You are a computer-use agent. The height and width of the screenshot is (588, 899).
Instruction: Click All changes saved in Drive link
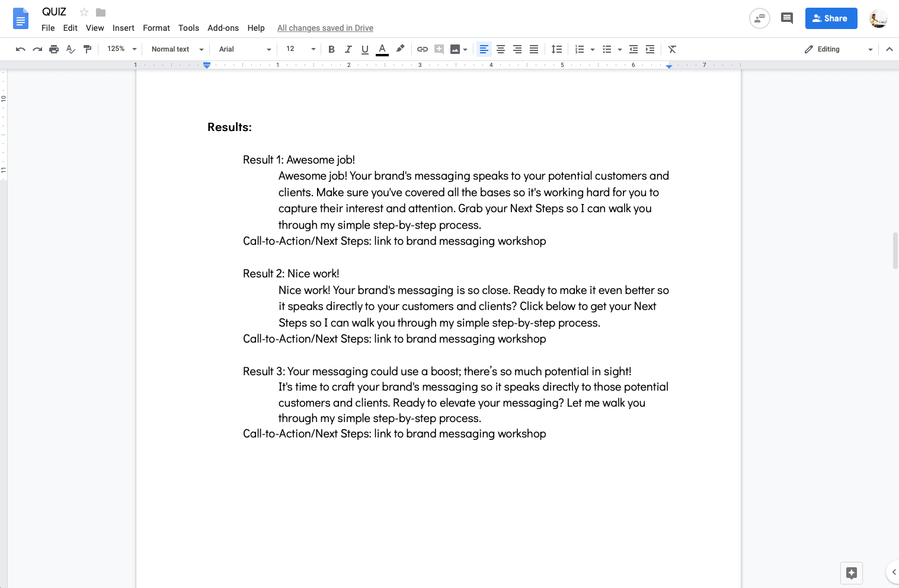[x=325, y=28]
